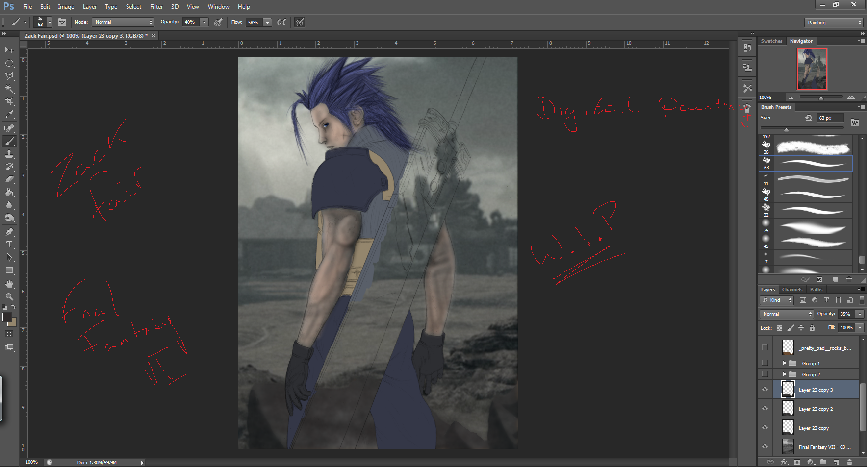This screenshot has height=467, width=868.
Task: Click the Change Screen Mode icon
Action: [9, 347]
